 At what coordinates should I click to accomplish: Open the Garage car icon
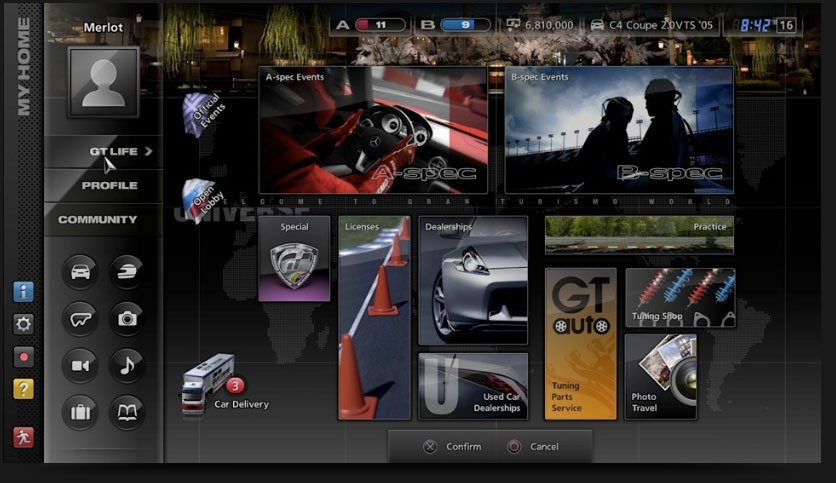pyautogui.click(x=80, y=272)
